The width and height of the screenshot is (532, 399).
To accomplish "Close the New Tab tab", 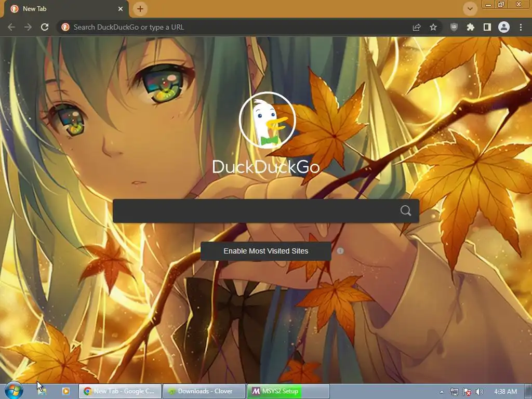I will (121, 9).
